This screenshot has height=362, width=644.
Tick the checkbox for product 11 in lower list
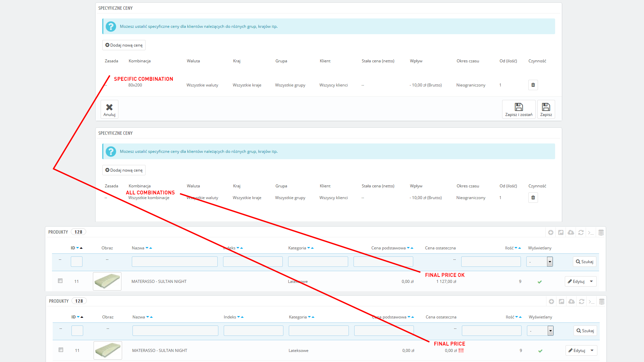tap(61, 350)
